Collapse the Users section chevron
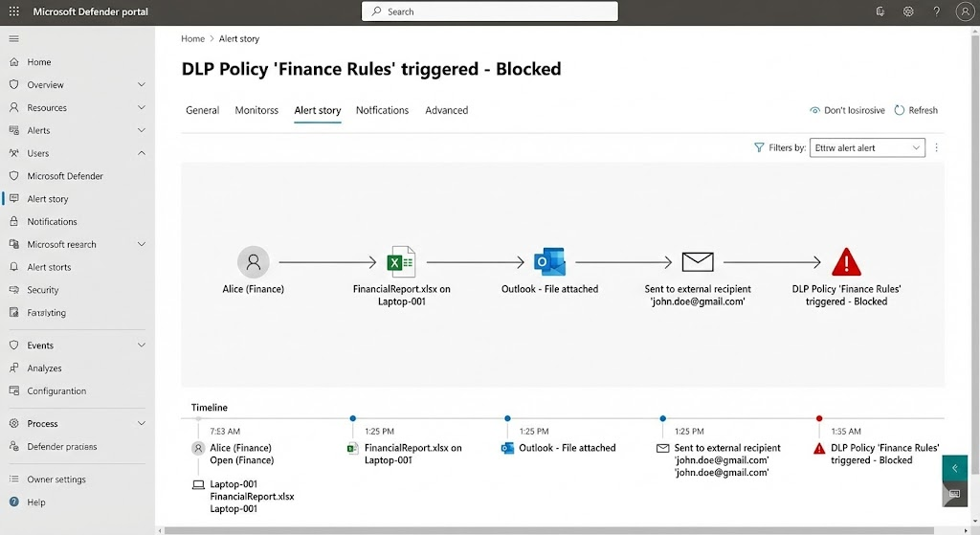980x535 pixels. [142, 153]
